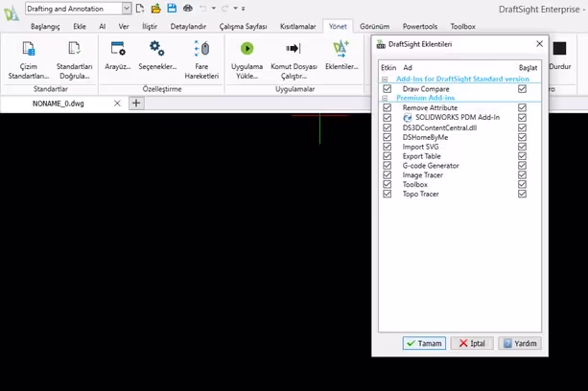Close the NONAME_0.dwg tab
588x391 pixels.
pyautogui.click(x=117, y=103)
